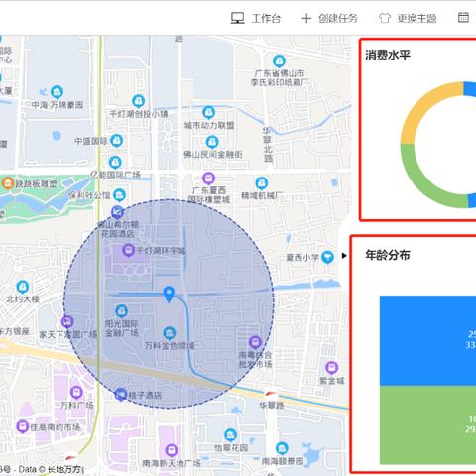Image resolution: width=476 pixels, height=476 pixels.
Task: Click blue block in 年龄分布 chart
Action: coord(427,340)
